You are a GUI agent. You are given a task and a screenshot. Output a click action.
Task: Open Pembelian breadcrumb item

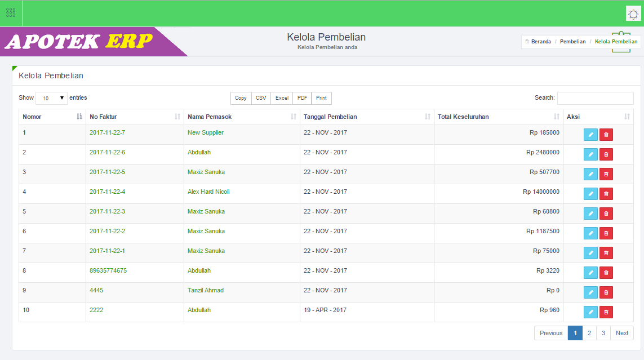(x=572, y=42)
